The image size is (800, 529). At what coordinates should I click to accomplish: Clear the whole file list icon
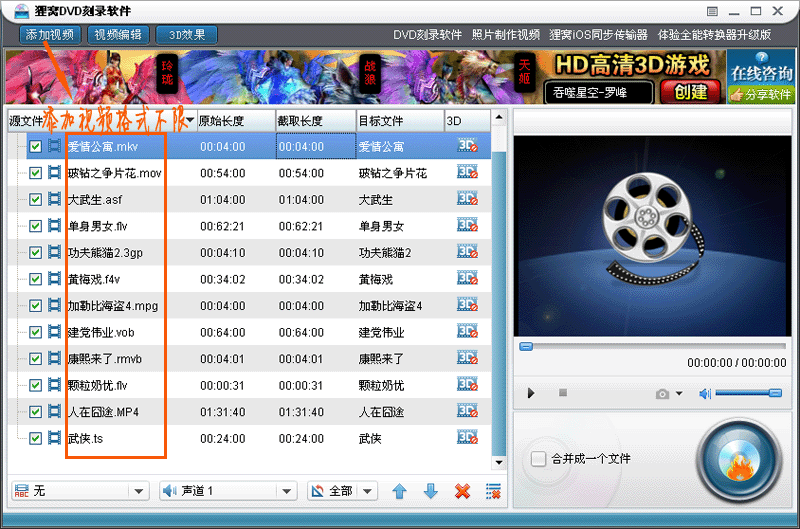pos(493,491)
